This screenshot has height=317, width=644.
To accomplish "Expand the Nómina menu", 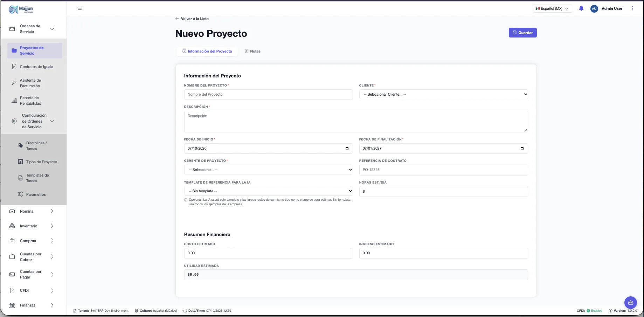I will click(52, 211).
